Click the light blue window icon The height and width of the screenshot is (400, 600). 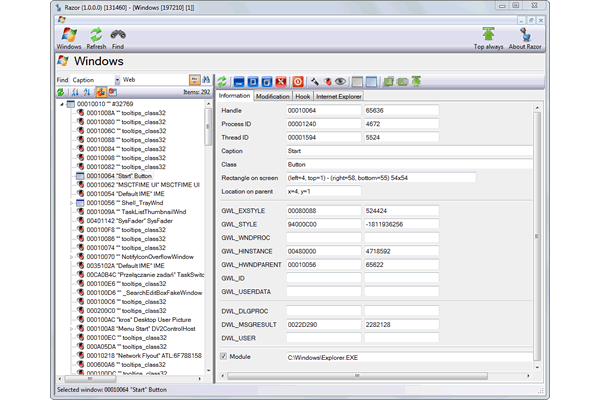click(371, 82)
